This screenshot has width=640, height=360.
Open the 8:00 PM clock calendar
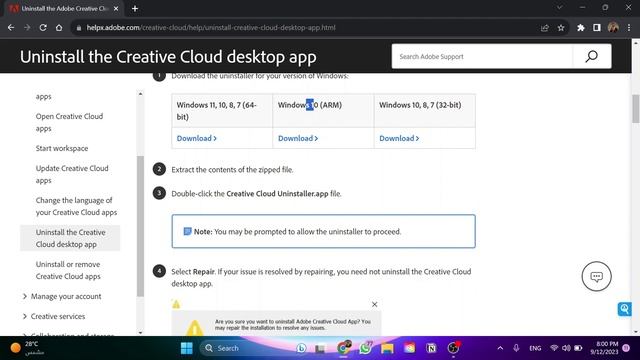click(604, 348)
